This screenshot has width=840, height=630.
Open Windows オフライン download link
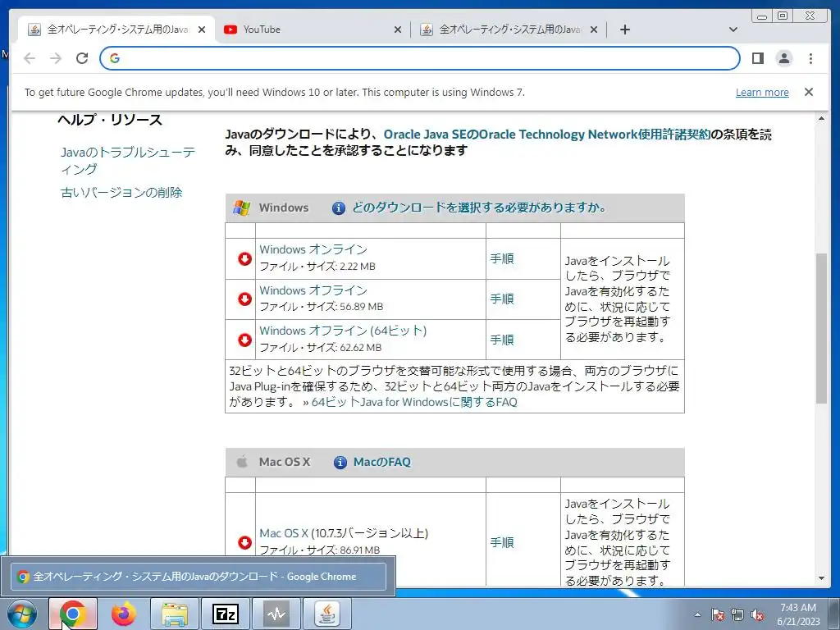point(313,290)
